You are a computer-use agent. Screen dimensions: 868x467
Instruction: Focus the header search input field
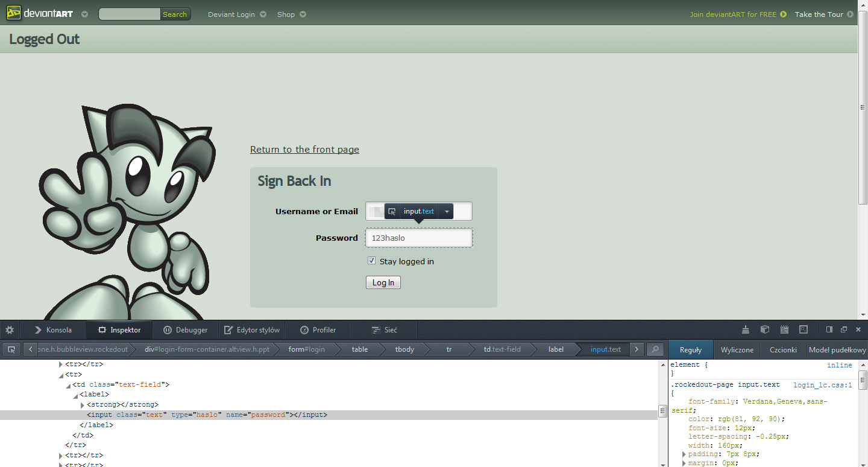click(130, 14)
